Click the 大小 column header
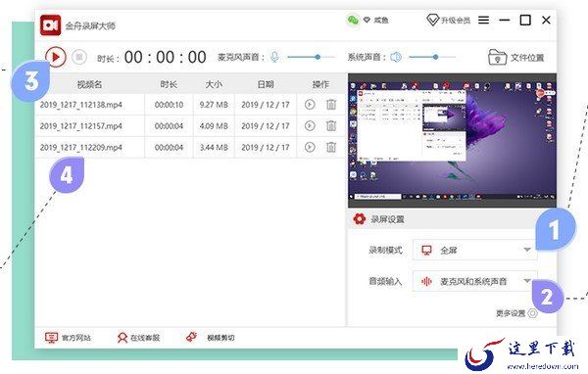 [214, 85]
